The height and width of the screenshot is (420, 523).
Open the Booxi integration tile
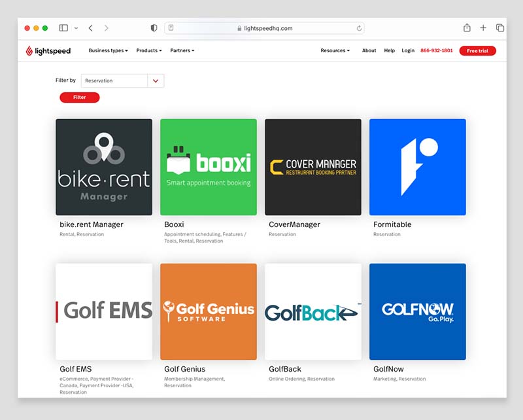(x=208, y=167)
